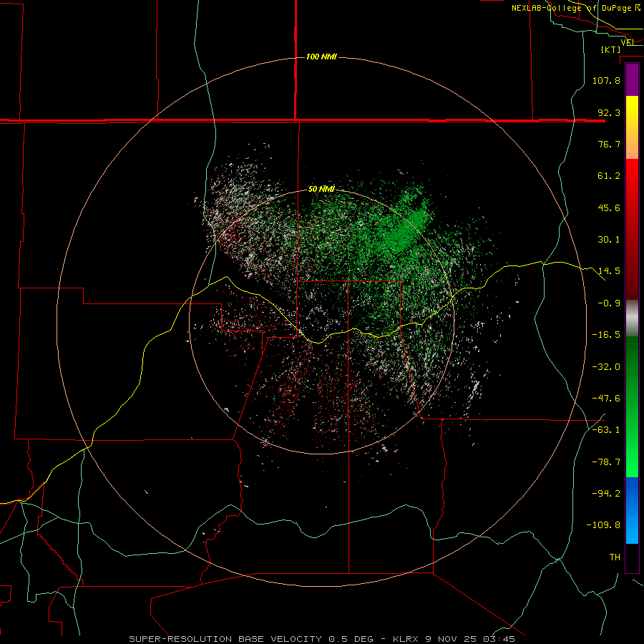
Task: Click the 100 NMI range ring label
Action: [x=321, y=57]
